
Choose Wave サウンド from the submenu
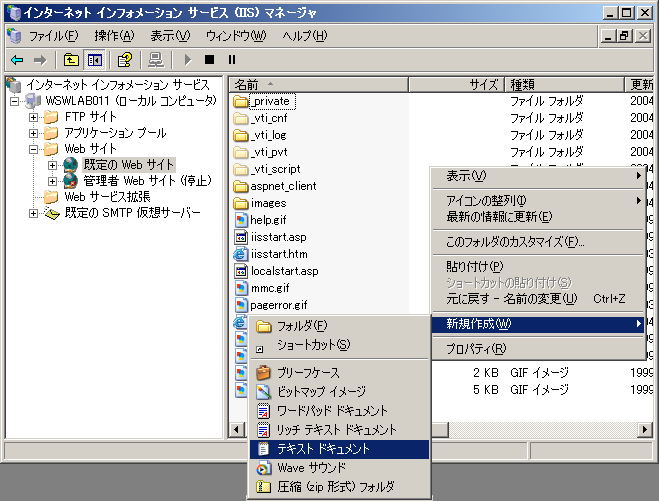tap(311, 468)
